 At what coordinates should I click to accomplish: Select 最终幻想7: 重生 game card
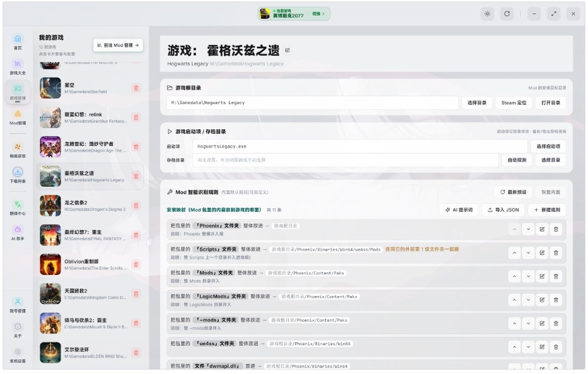[x=90, y=235]
